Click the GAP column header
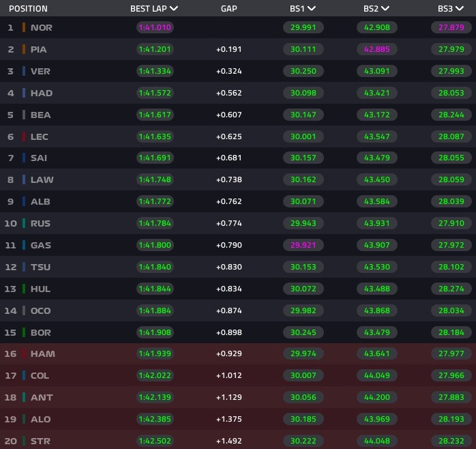The width and height of the screenshot is (476, 449). [x=229, y=8]
